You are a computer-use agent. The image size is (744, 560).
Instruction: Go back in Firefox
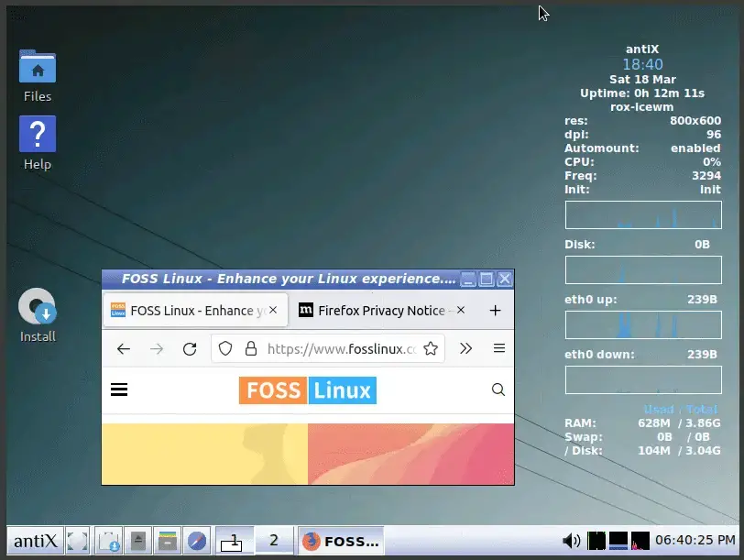pyautogui.click(x=124, y=349)
